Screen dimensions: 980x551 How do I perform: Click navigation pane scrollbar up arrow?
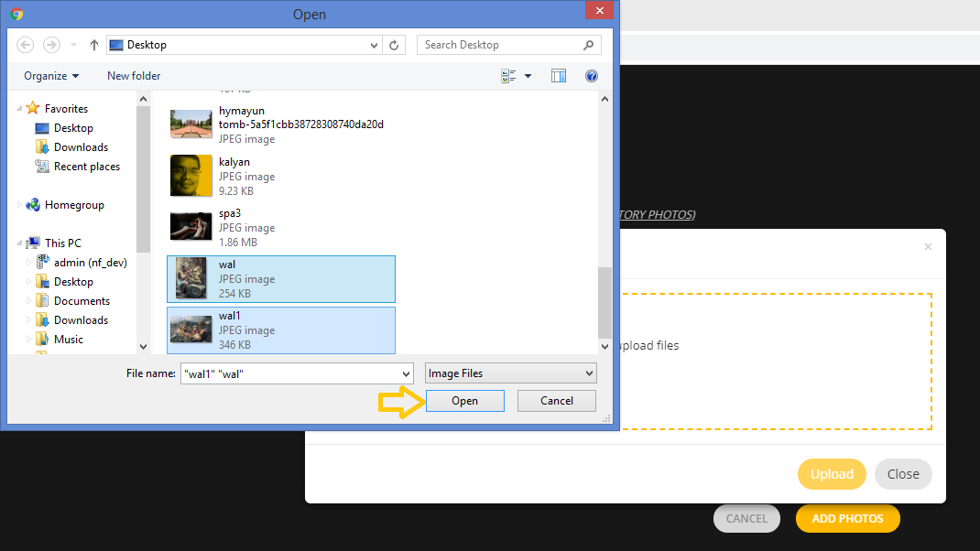(x=143, y=100)
